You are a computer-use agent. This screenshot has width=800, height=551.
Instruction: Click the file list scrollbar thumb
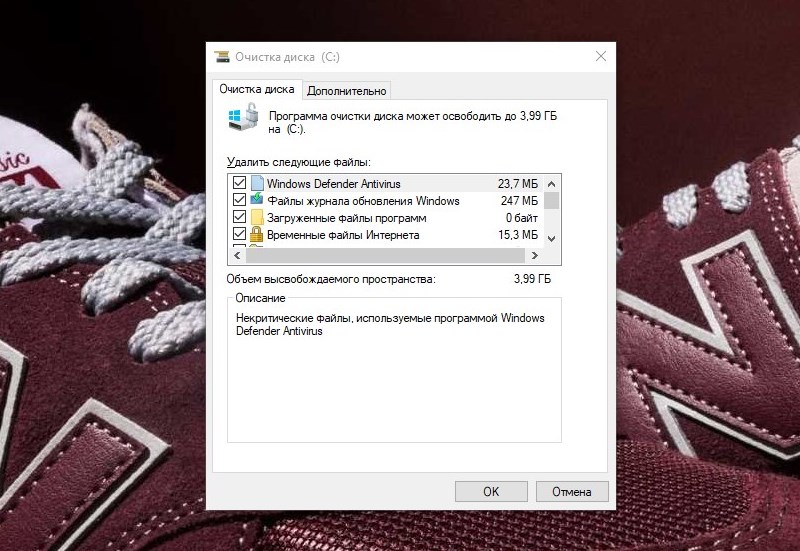[x=552, y=199]
